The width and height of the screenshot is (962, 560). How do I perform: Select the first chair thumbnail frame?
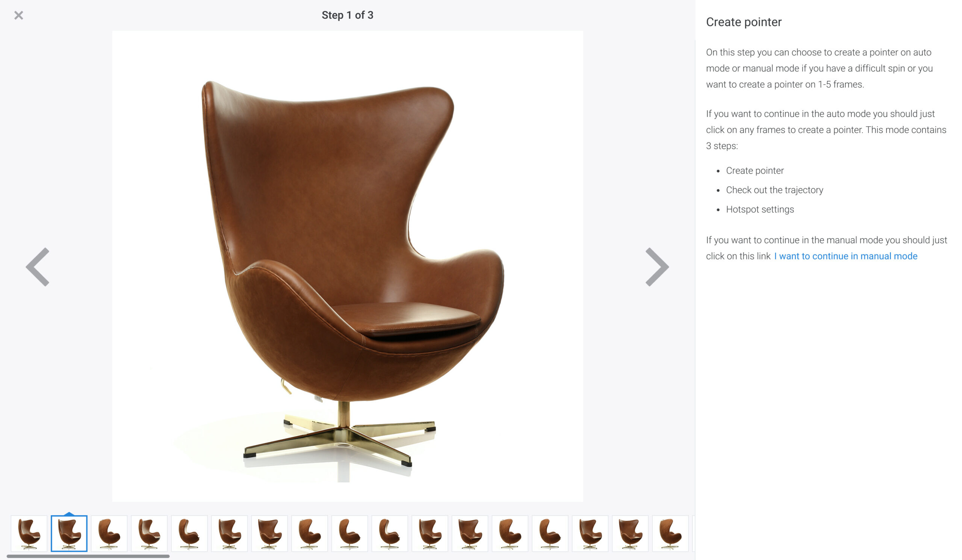(29, 533)
